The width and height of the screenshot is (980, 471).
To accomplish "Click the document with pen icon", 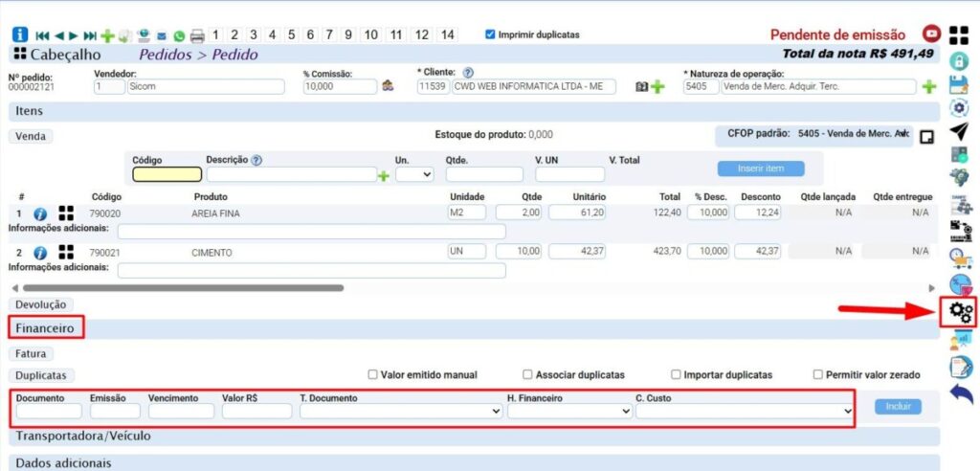I will [961, 368].
